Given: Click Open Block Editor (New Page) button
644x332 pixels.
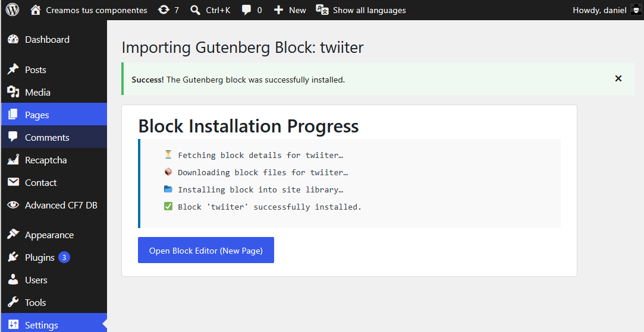Looking at the screenshot, I should (206, 250).
